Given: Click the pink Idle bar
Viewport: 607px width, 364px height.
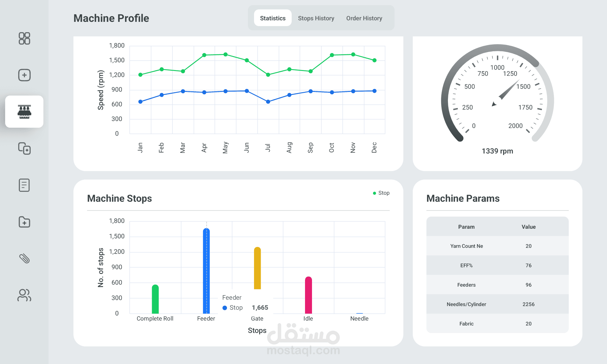Looking at the screenshot, I should 308,296.
